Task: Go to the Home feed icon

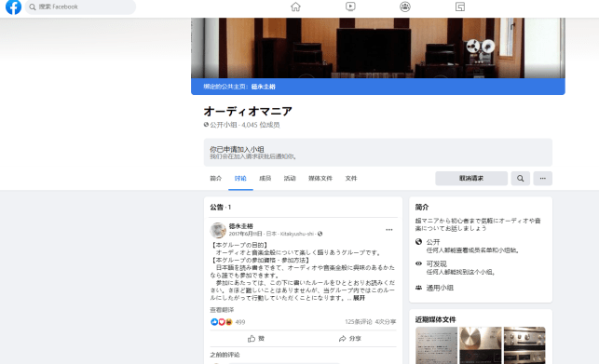Action: (295, 7)
